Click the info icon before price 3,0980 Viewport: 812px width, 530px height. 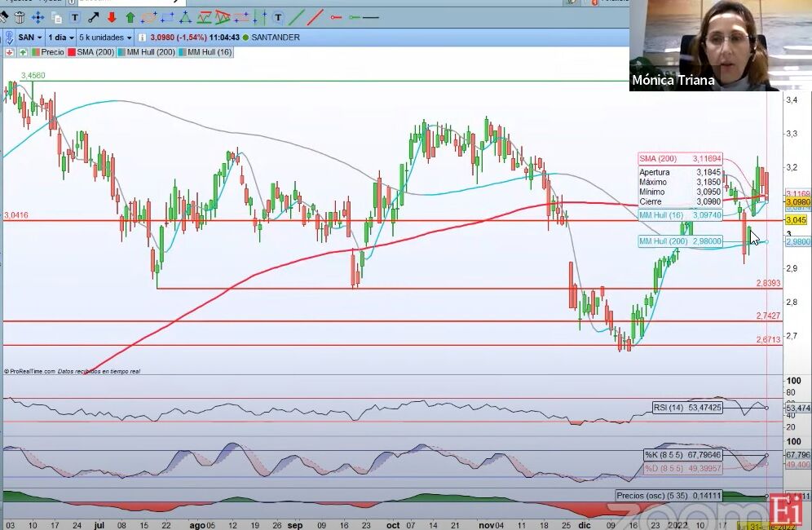(143, 38)
